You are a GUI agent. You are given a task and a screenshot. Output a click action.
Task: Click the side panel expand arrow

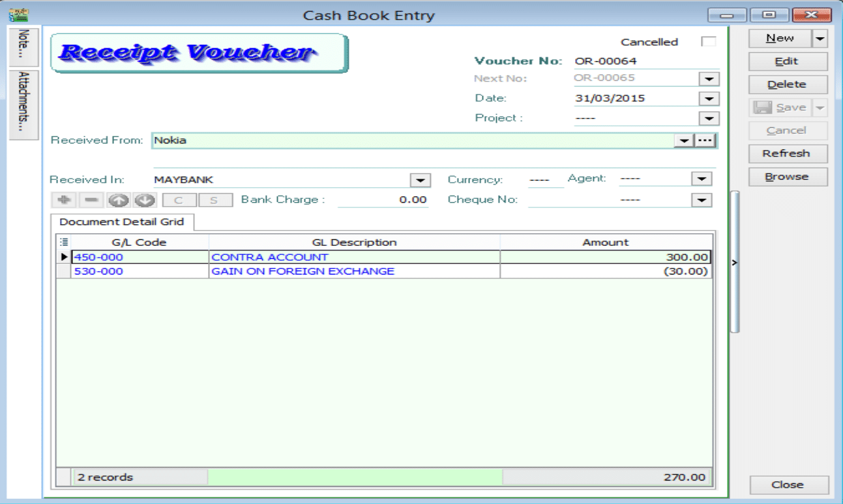735,263
